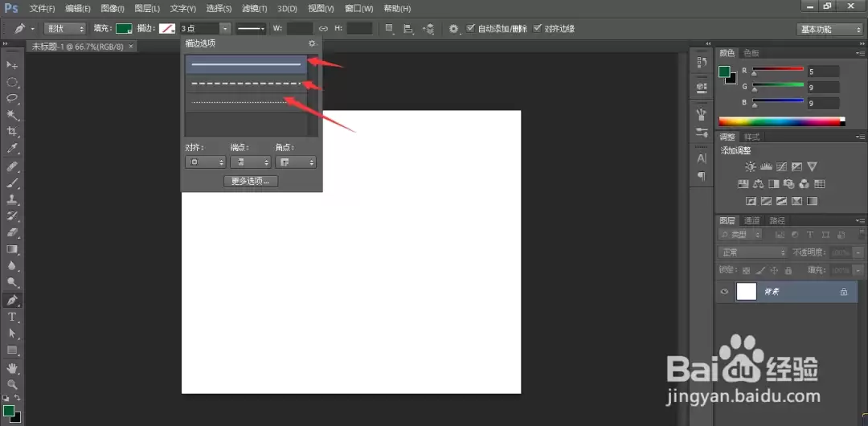This screenshot has width=868, height=426.
Task: Select the History Brush tool
Action: pos(11,216)
